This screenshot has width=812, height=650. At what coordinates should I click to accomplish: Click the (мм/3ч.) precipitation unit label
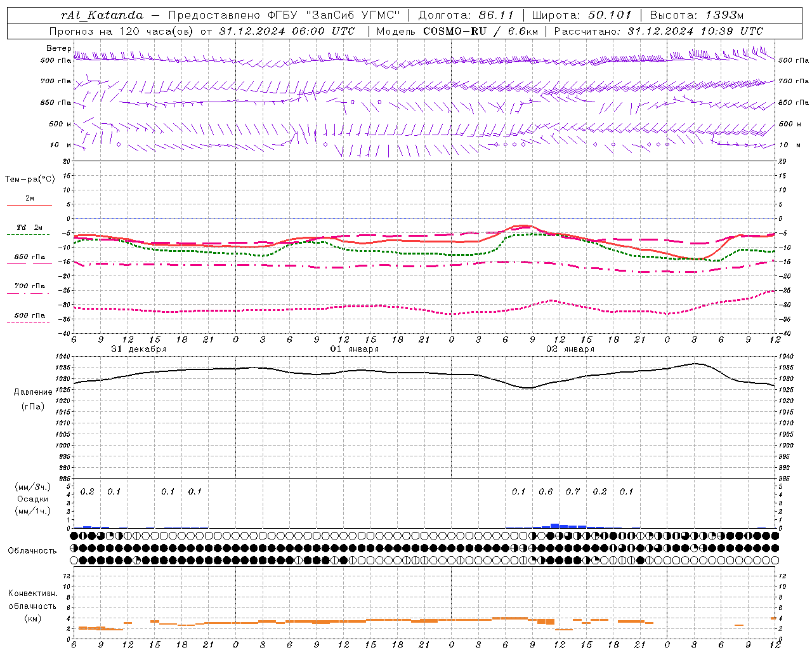[x=33, y=487]
